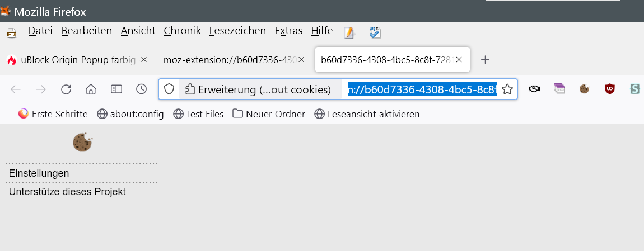Close the moz-extension tab
Screen dimensions: 644x251
coord(301,60)
